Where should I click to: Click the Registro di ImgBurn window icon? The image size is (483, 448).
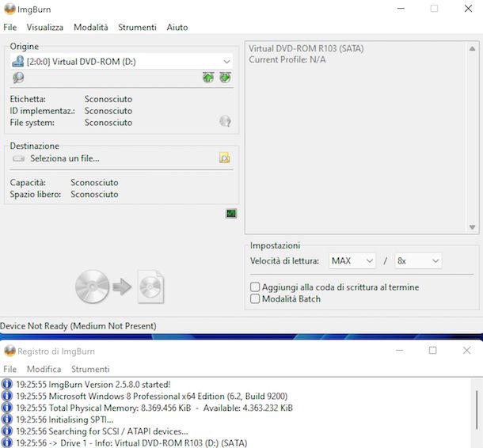(10, 351)
